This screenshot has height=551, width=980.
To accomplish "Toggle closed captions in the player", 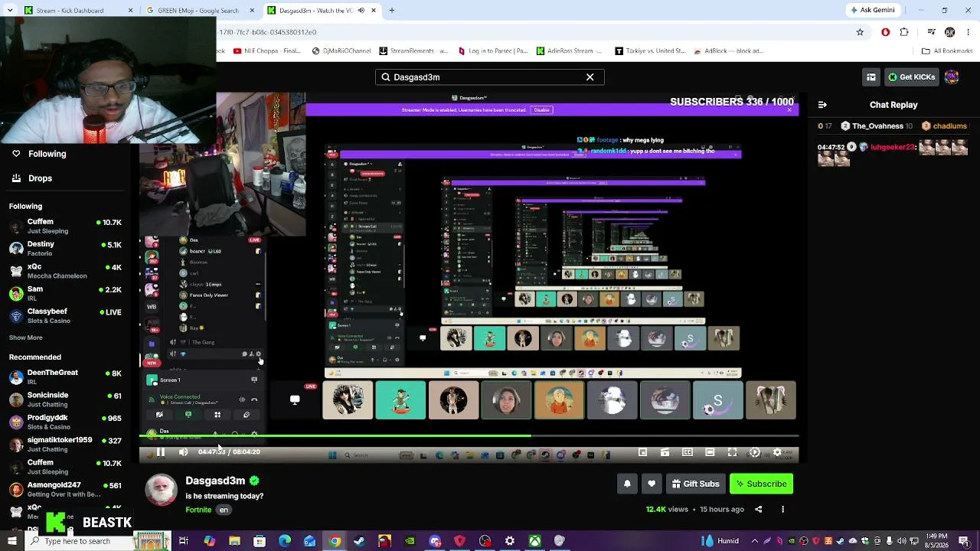I will click(x=688, y=452).
